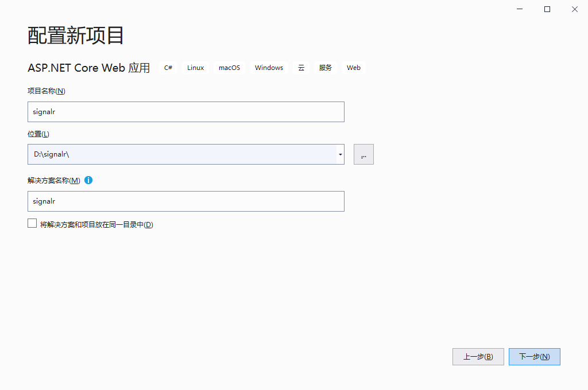This screenshot has width=588, height=390.
Task: Select the 云 category tag
Action: coord(301,67)
